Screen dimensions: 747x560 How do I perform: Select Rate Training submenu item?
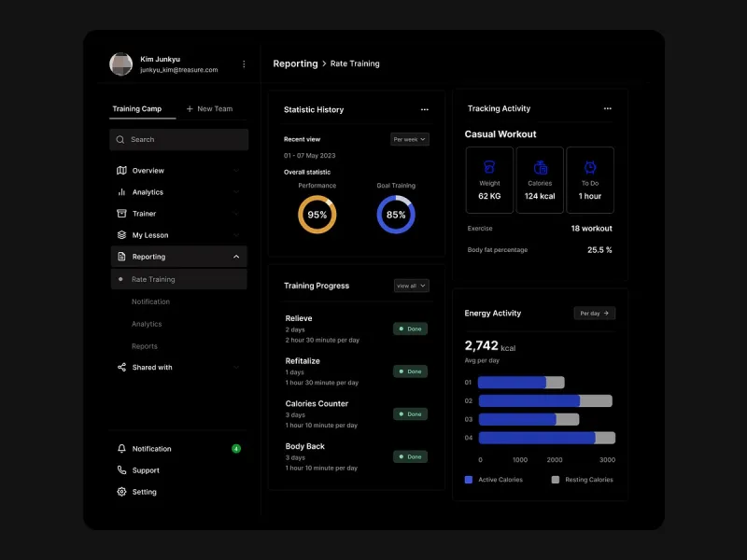pos(179,279)
